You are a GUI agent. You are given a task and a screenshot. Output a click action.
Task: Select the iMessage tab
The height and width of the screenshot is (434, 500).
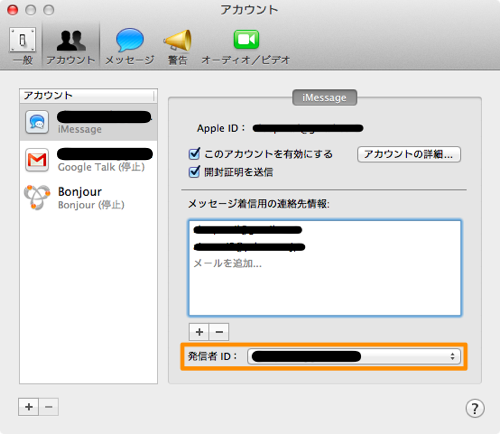click(324, 98)
